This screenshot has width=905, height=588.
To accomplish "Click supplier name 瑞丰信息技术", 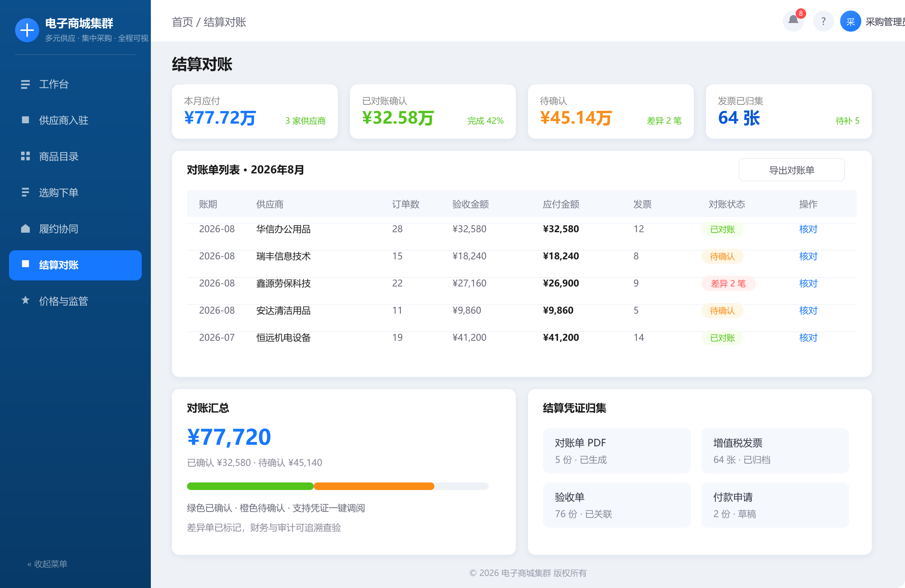I will tap(283, 256).
